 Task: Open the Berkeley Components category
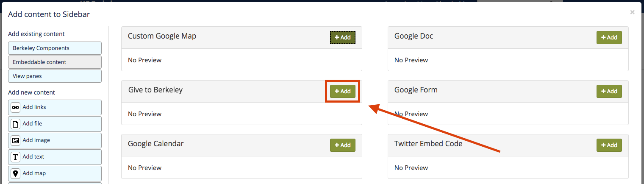[x=55, y=48]
